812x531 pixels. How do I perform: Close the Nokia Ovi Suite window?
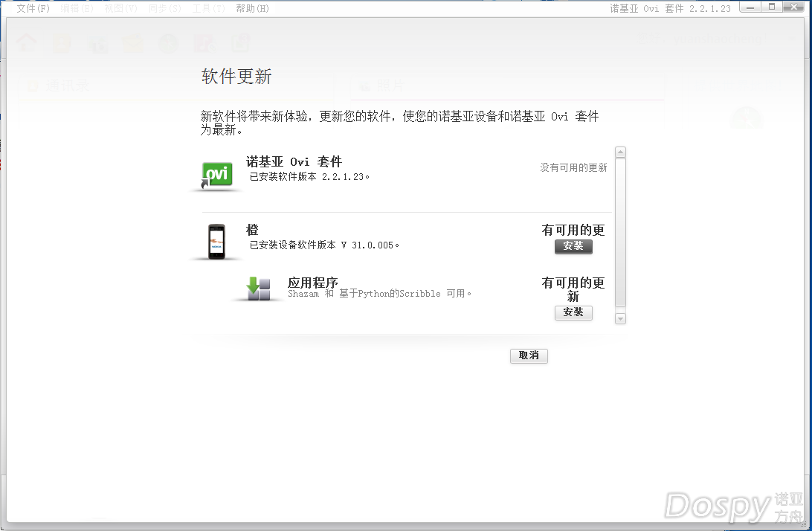793,7
